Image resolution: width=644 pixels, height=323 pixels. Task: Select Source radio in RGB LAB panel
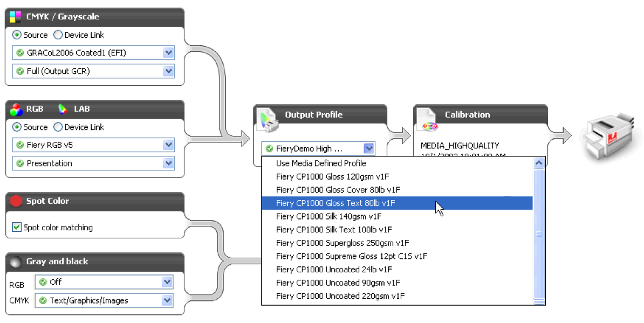pos(17,127)
